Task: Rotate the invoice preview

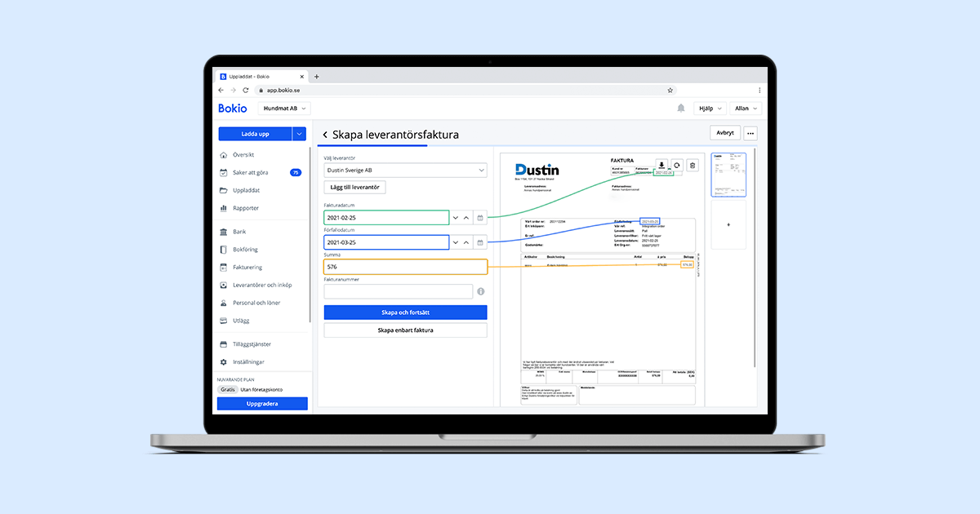Action: coord(677,165)
